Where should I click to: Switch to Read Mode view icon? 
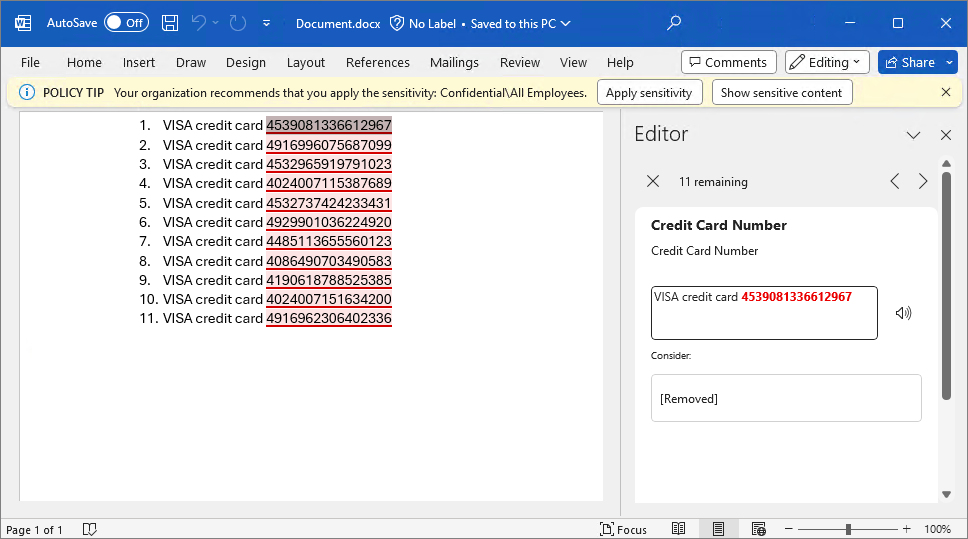[678, 529]
